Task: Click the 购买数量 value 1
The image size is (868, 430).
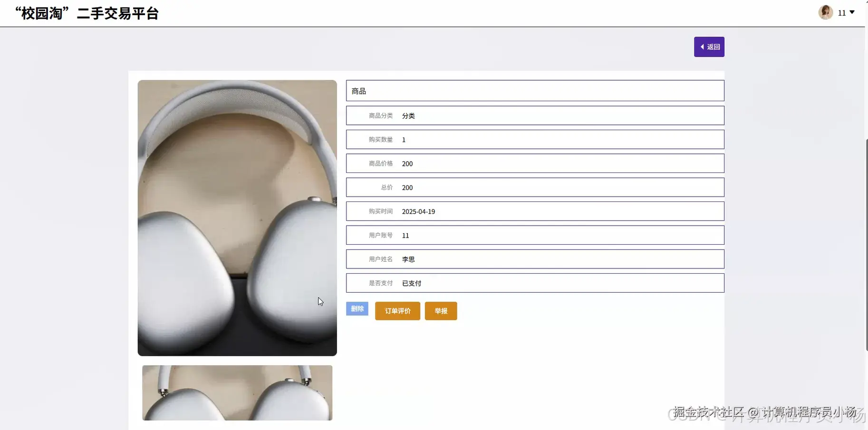Action: point(404,140)
